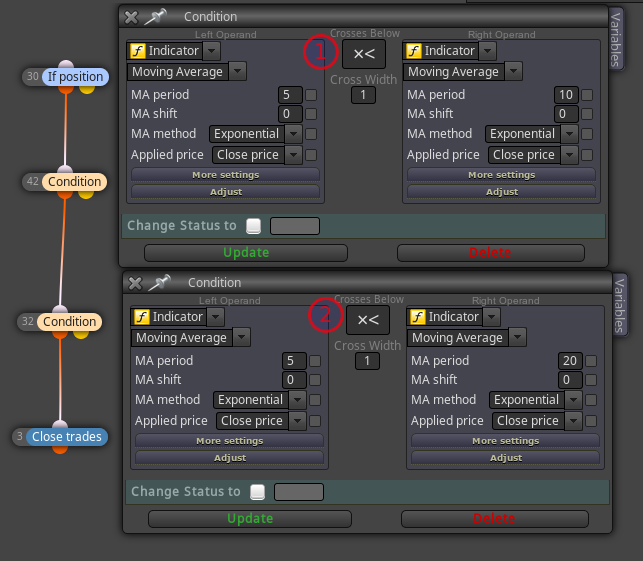Toggle checkbox beside MA method in upper left operand

pos(311,134)
